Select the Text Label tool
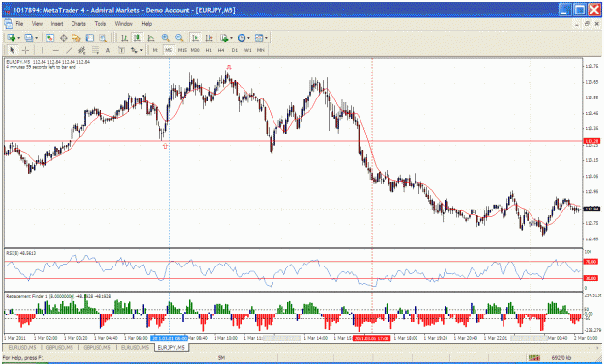Viewport: 604px width, 364px height. coord(121,50)
